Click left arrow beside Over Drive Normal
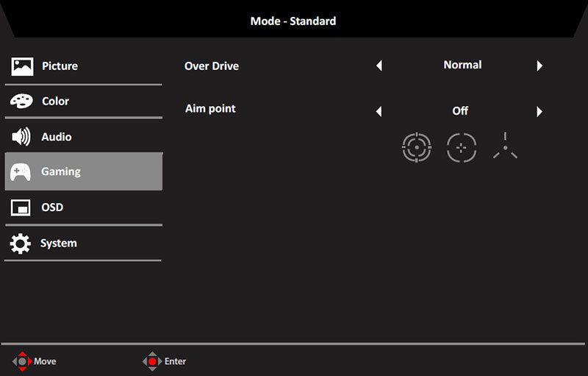 (379, 65)
